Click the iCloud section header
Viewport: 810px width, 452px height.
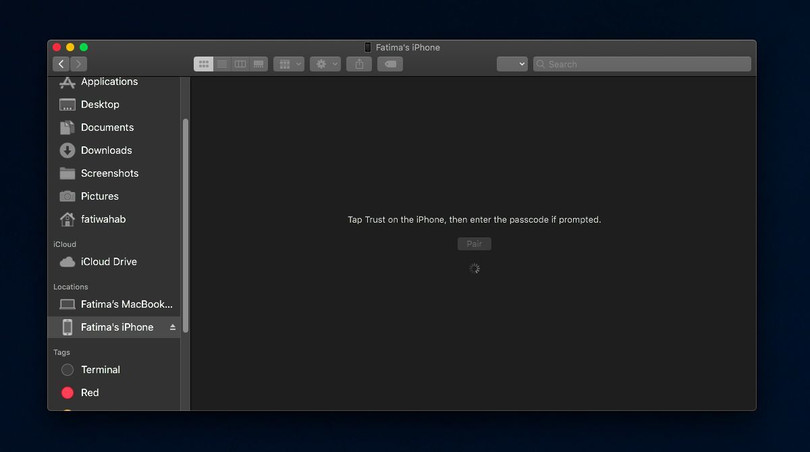point(65,244)
